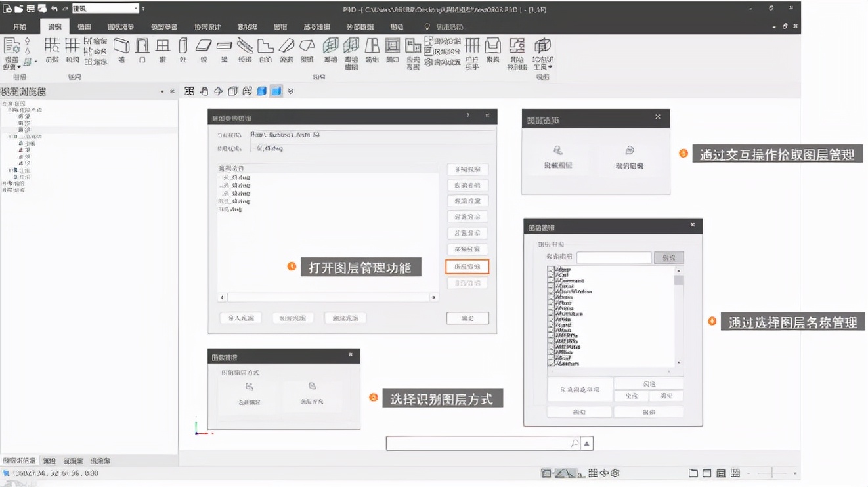Open the first ribbon tab on the left

[x=20, y=26]
